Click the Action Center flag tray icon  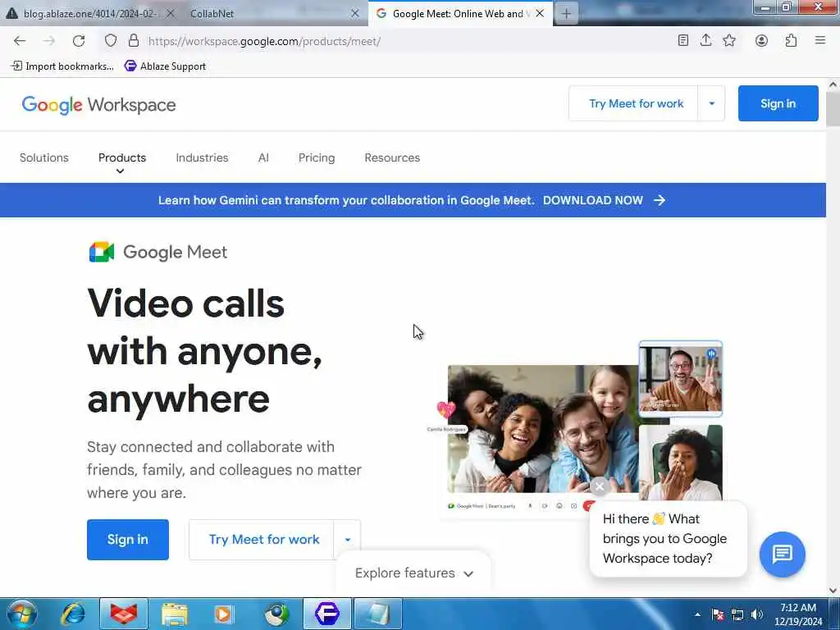click(718, 614)
